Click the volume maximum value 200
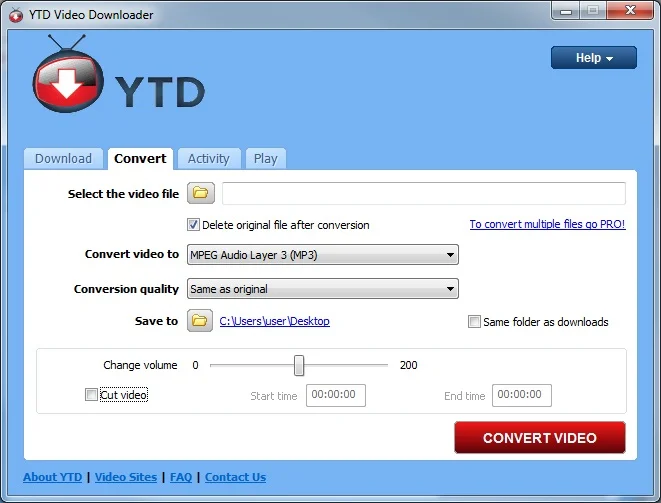This screenshot has height=503, width=661. click(408, 365)
